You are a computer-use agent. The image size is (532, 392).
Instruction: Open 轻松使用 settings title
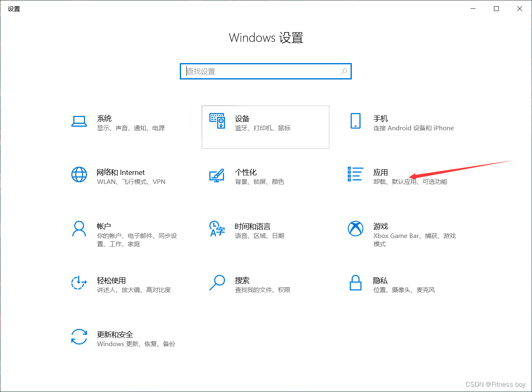point(111,280)
